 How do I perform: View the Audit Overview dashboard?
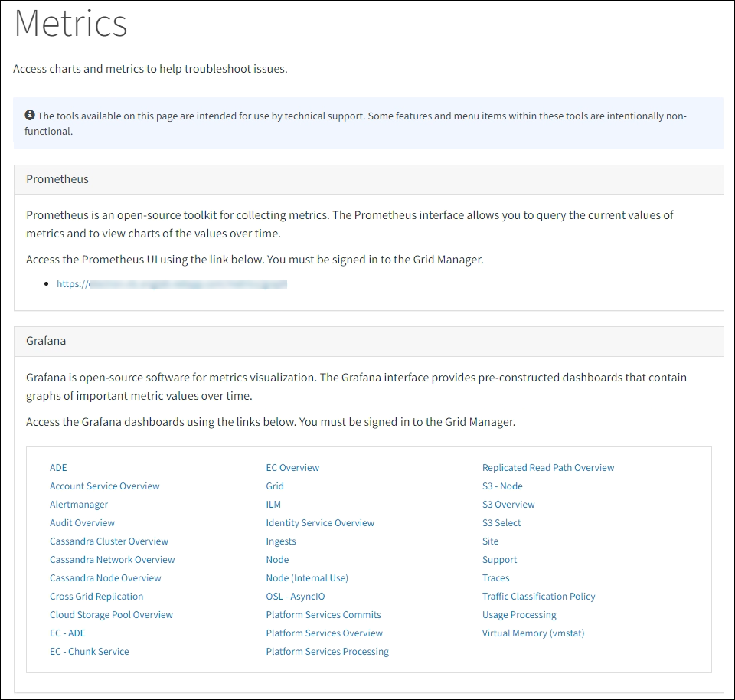tap(82, 523)
